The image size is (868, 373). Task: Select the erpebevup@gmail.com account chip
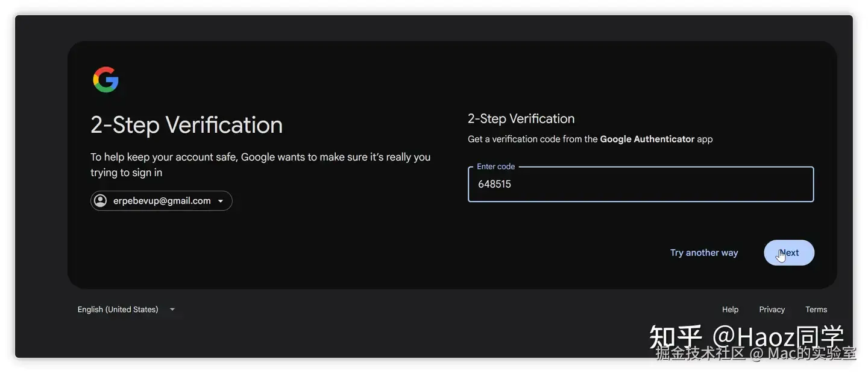coord(162,201)
